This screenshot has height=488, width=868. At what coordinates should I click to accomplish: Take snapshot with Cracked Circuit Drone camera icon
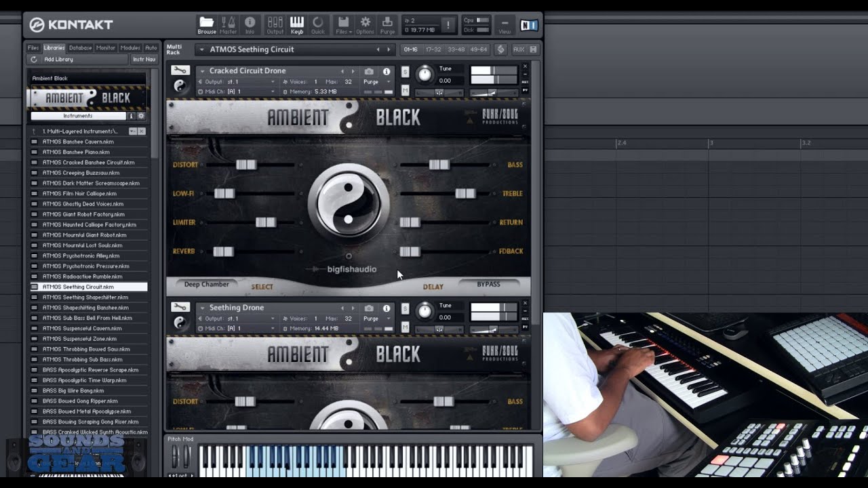(369, 71)
